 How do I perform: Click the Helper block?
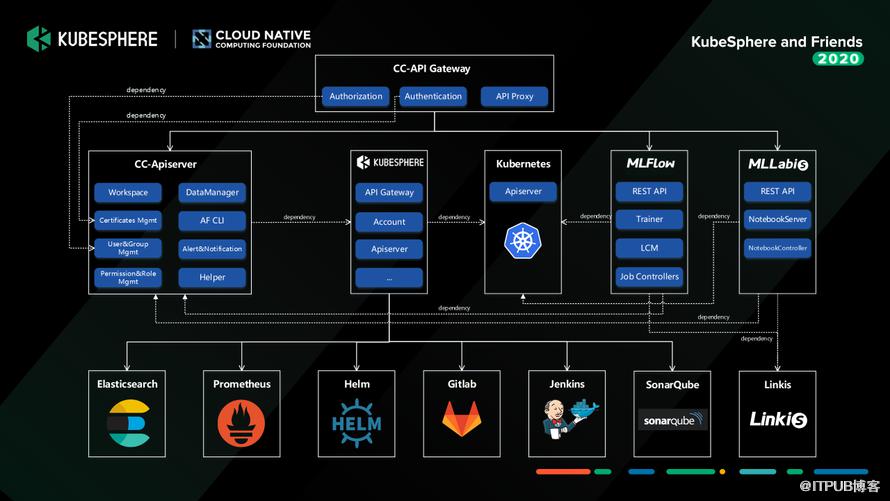tap(212, 277)
